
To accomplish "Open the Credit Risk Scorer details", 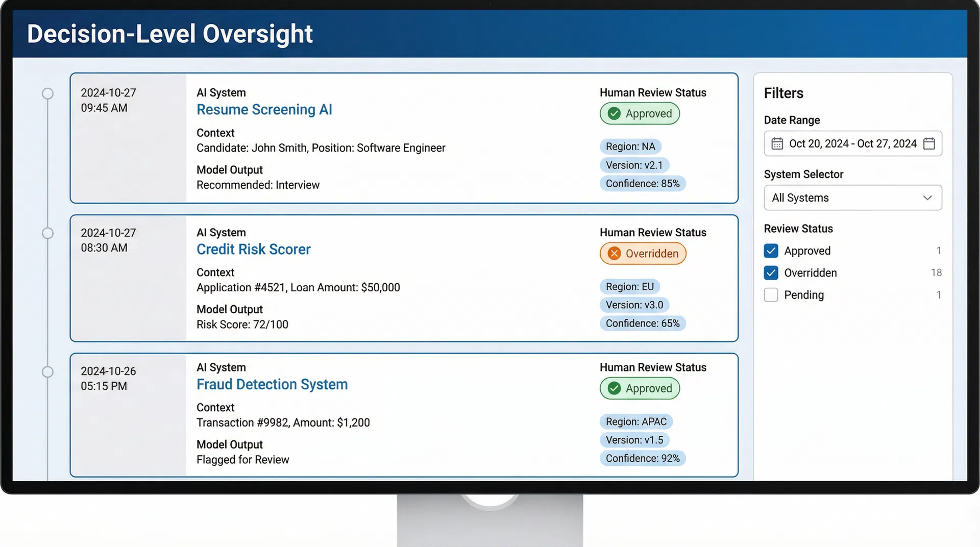I will click(x=253, y=249).
